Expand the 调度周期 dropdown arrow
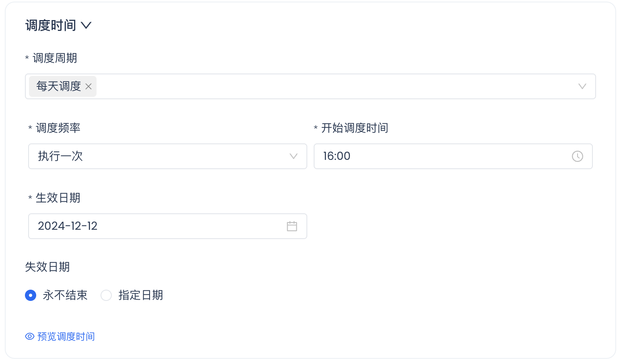 [582, 86]
